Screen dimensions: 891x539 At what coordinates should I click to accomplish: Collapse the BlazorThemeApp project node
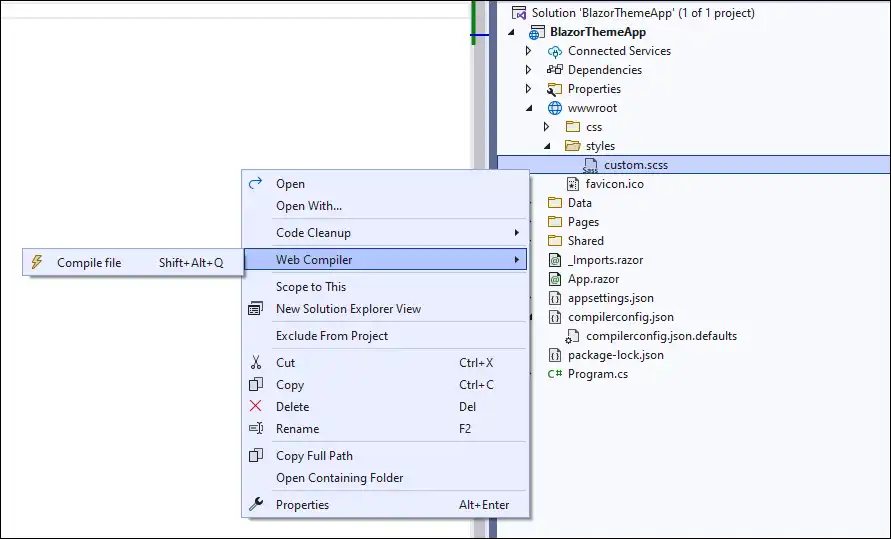pos(511,32)
